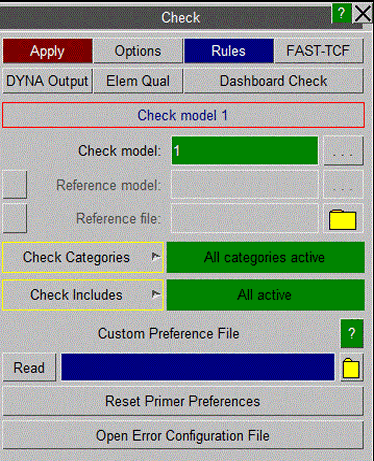The height and width of the screenshot is (461, 374).
Task: Open the Options tab
Action: 138,51
